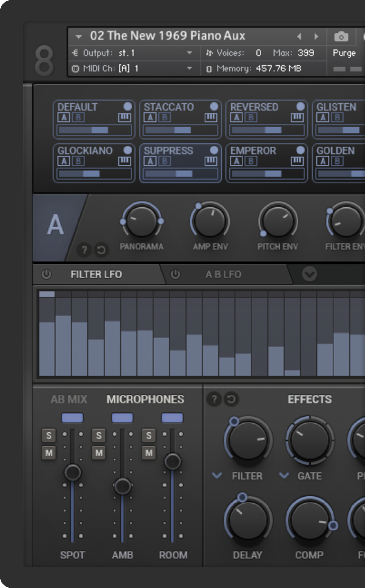Toggle STACCATO preset enable dot
The image size is (365, 588).
[x=214, y=106]
